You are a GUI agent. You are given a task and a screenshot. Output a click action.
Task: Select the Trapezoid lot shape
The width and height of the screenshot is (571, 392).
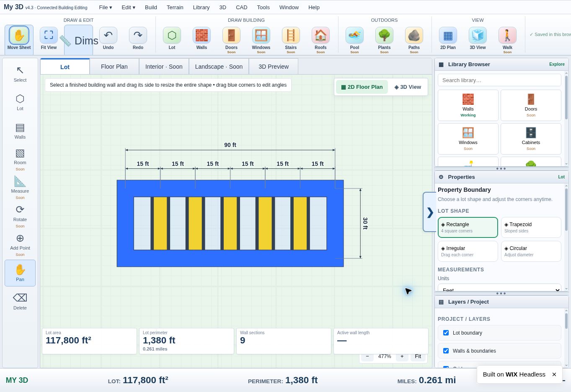[531, 227]
